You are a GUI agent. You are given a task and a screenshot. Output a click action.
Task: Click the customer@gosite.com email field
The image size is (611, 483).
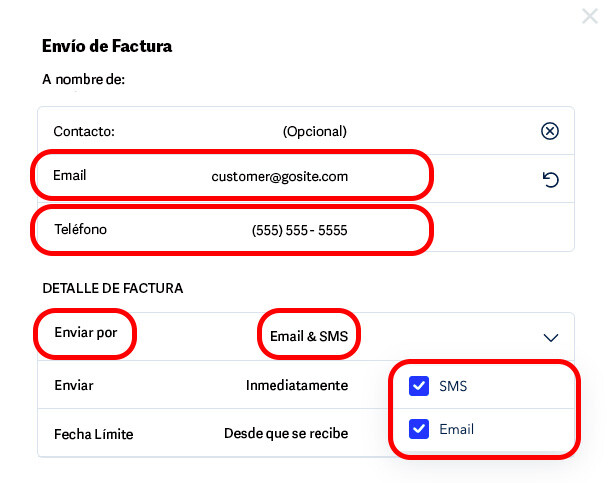point(279,176)
